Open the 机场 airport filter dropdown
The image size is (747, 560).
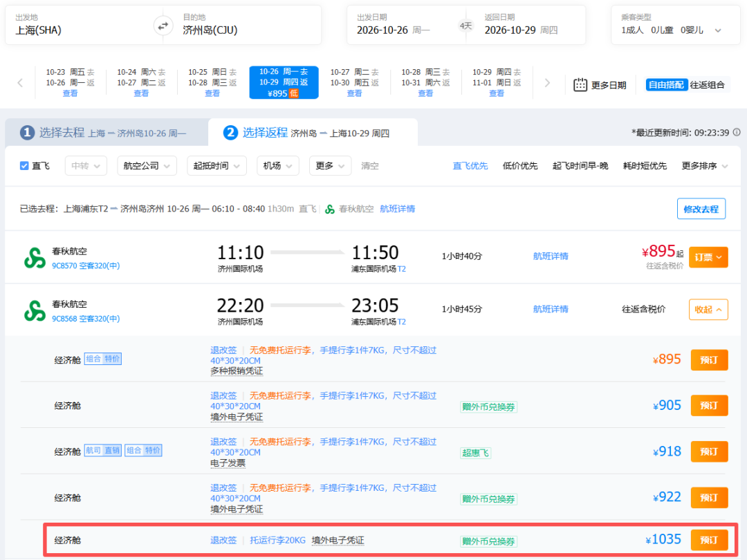click(278, 166)
